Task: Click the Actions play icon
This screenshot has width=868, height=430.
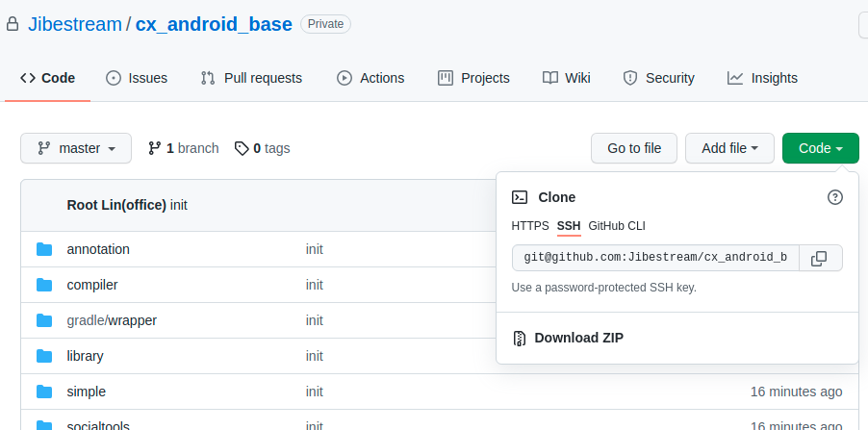Action: (345, 78)
